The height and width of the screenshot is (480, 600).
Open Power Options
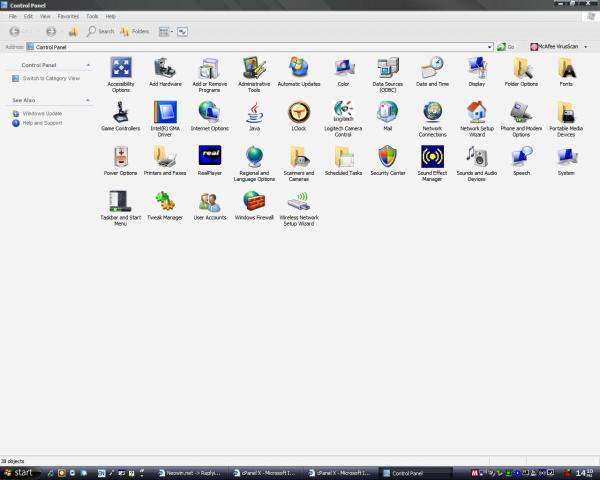click(121, 160)
